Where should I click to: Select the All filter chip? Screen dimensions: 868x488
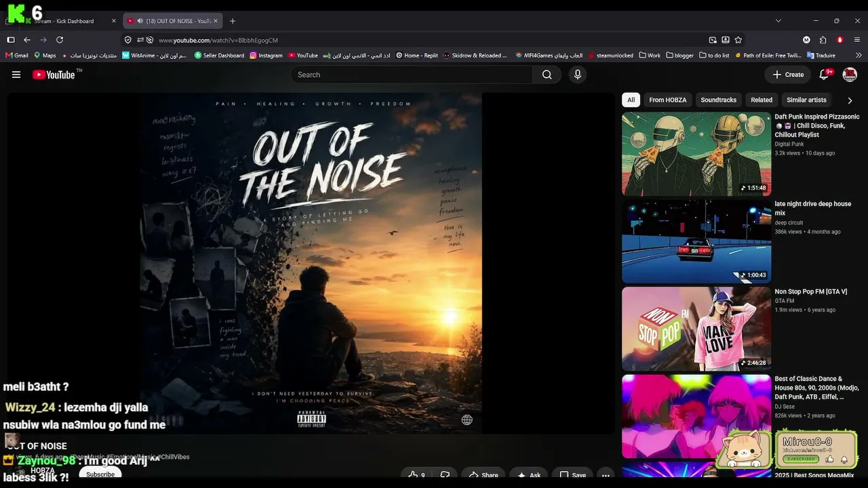click(x=631, y=100)
